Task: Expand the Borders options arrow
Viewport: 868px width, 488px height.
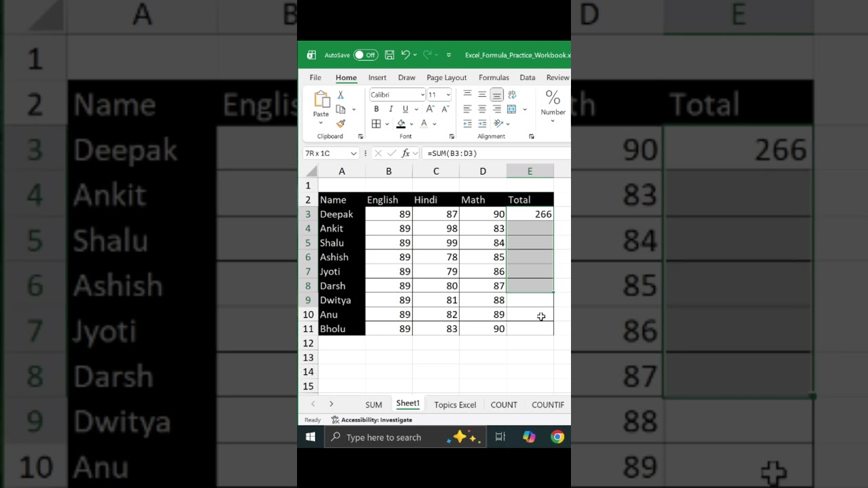Action: (x=387, y=124)
